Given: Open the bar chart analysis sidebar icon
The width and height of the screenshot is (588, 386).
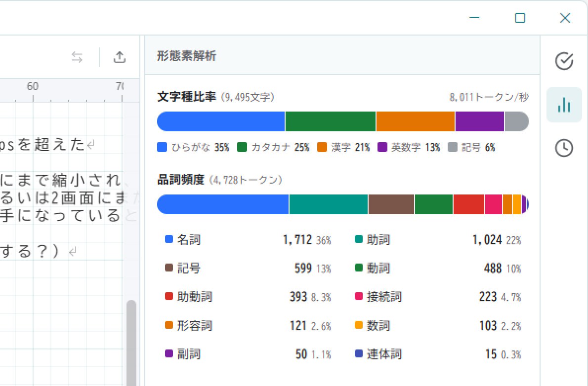Looking at the screenshot, I should point(564,105).
